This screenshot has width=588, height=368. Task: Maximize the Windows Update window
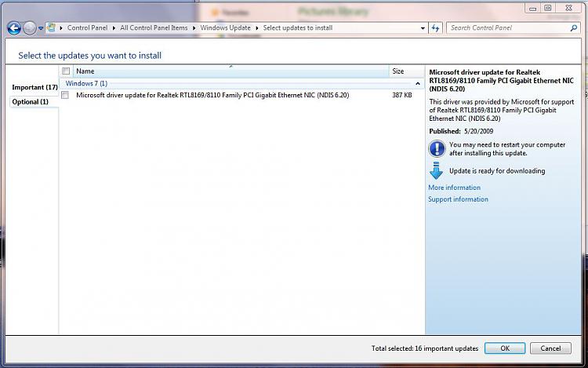click(548, 8)
